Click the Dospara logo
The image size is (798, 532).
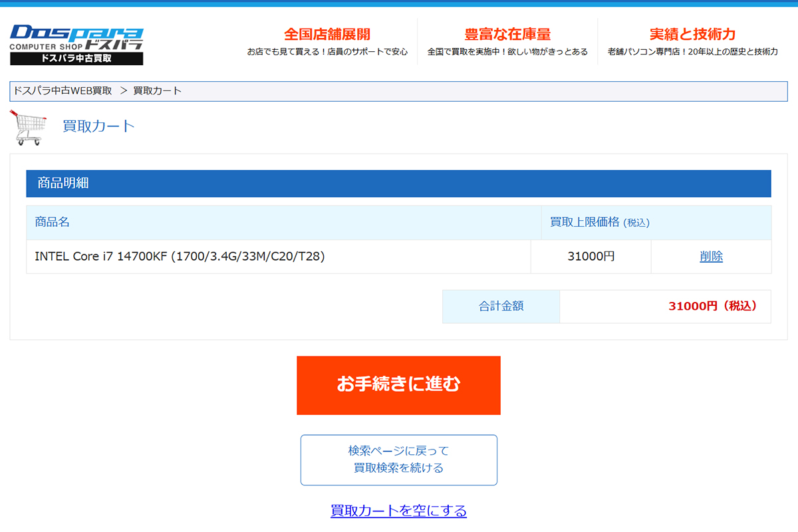pos(76,38)
